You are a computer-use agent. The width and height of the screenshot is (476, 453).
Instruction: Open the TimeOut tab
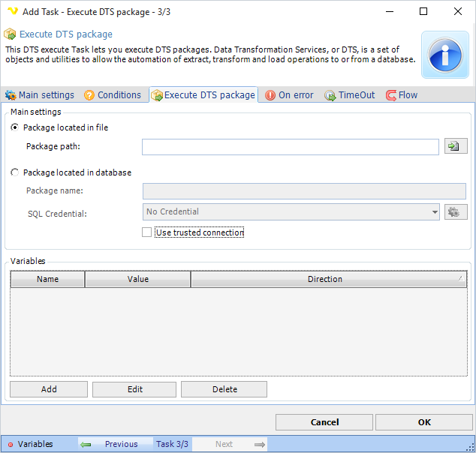point(349,95)
